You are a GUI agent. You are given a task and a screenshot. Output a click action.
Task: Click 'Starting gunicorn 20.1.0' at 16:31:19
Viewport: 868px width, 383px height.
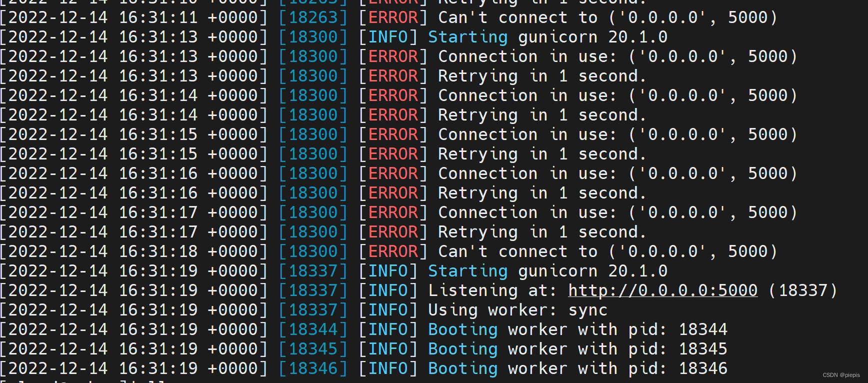click(x=548, y=271)
